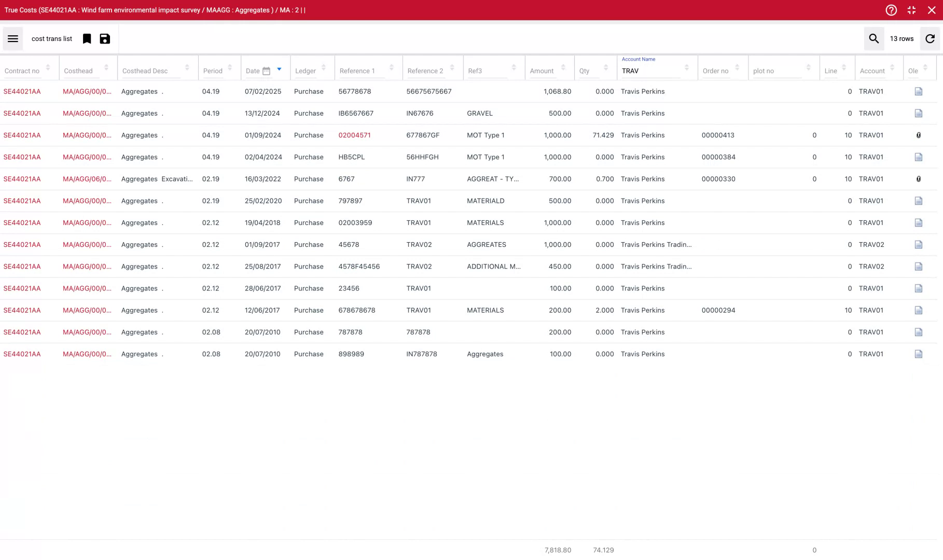Viewport: 943px width, 560px height.
Task: Toggle sort on the Amount column
Action: pos(564,67)
